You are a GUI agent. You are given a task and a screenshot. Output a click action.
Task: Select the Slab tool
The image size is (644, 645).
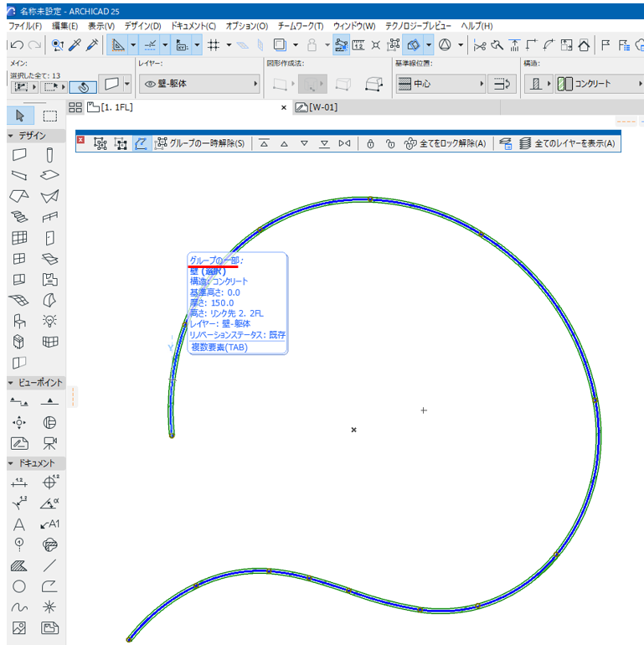coord(49,176)
